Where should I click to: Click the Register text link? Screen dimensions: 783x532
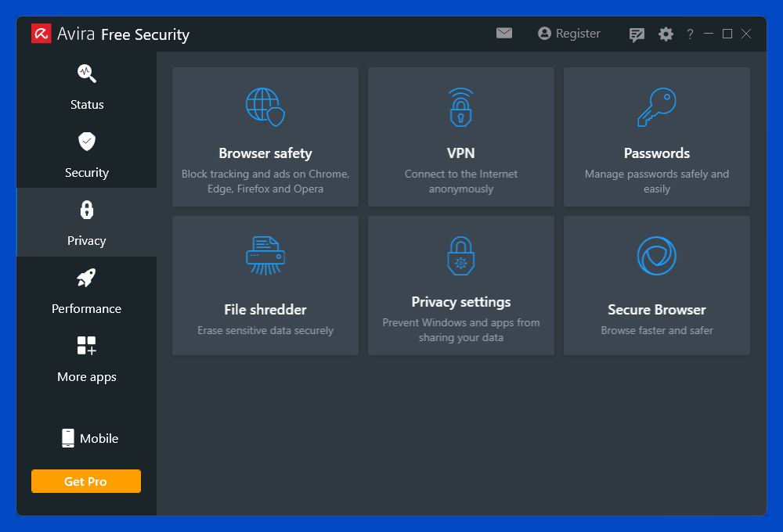click(x=578, y=34)
